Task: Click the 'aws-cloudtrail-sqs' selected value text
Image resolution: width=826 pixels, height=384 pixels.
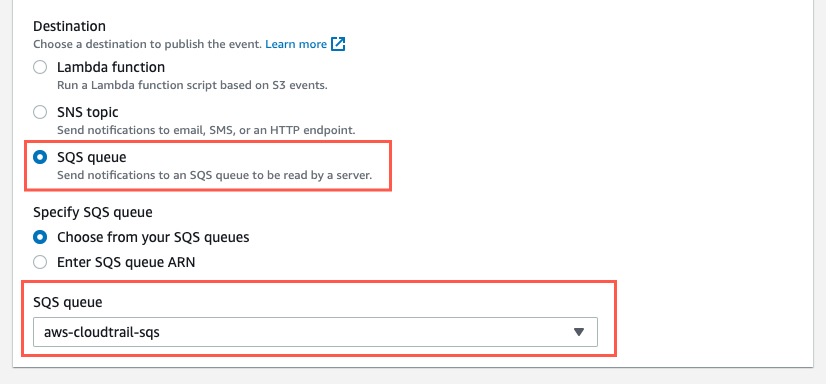Action: click(102, 332)
